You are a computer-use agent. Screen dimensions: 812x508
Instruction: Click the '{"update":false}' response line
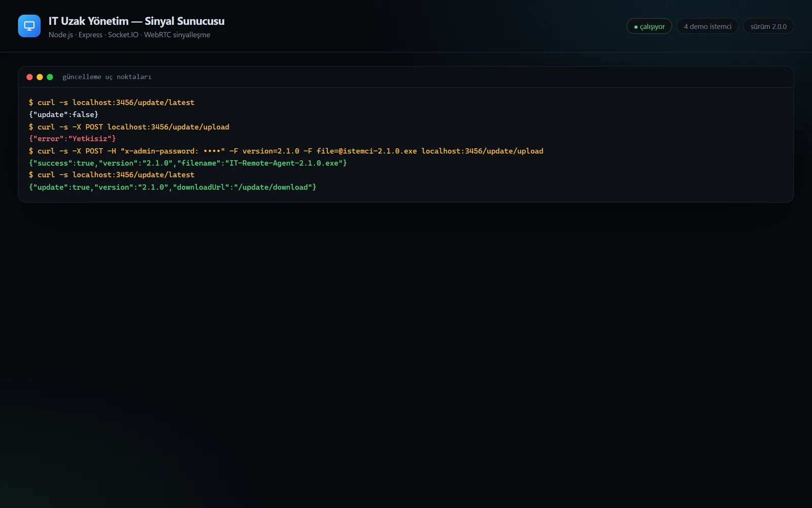coord(63,115)
